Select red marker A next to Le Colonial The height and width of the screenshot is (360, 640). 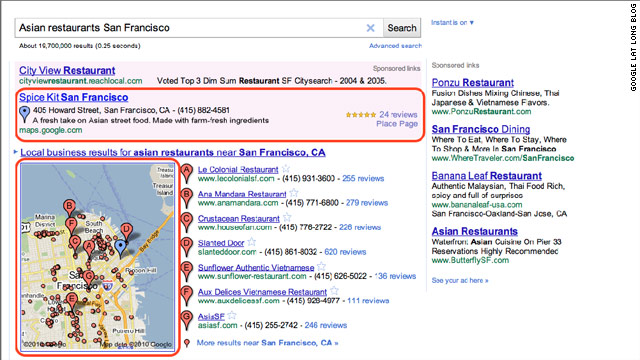click(187, 173)
